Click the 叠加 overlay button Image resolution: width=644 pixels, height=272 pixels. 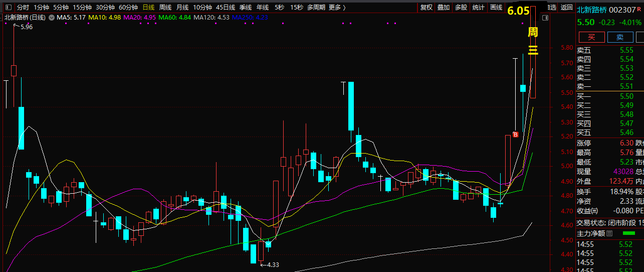444,8
